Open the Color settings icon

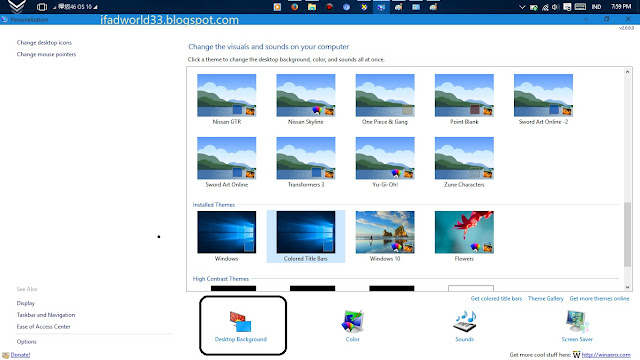(x=352, y=321)
